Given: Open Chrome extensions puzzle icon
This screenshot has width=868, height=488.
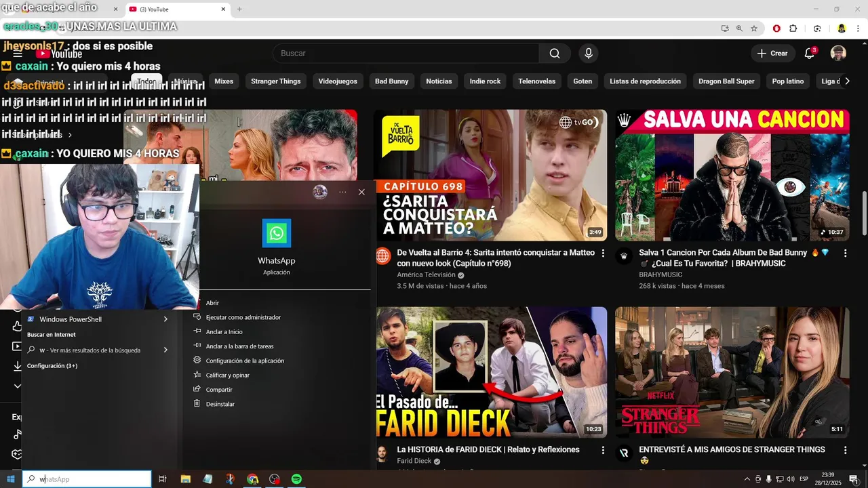Looking at the screenshot, I should pos(793,28).
